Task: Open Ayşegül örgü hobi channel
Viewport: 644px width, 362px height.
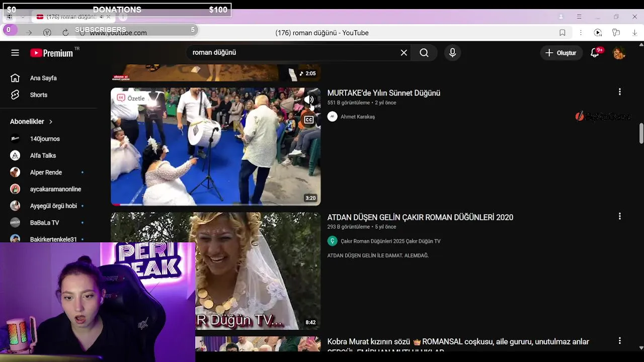Action: (53, 206)
